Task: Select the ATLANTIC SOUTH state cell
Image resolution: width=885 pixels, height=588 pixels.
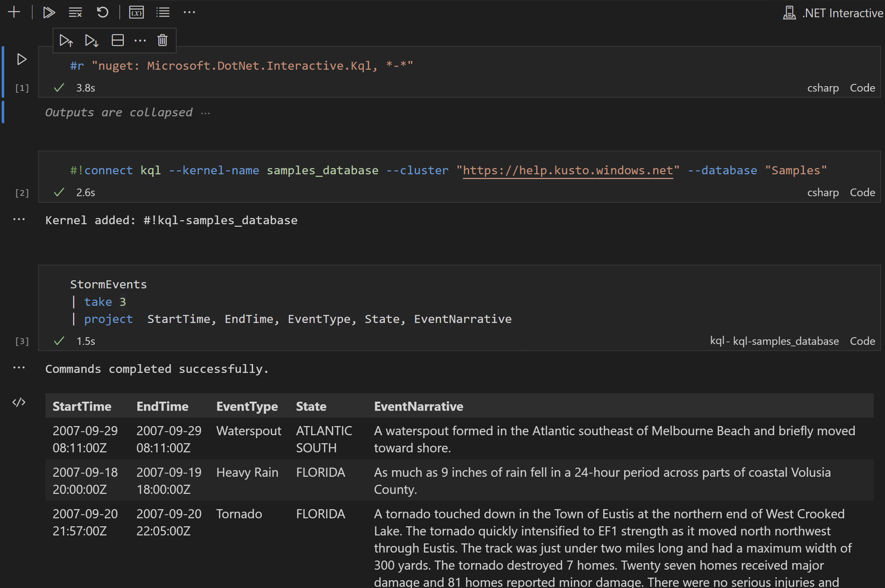Action: [x=324, y=439]
